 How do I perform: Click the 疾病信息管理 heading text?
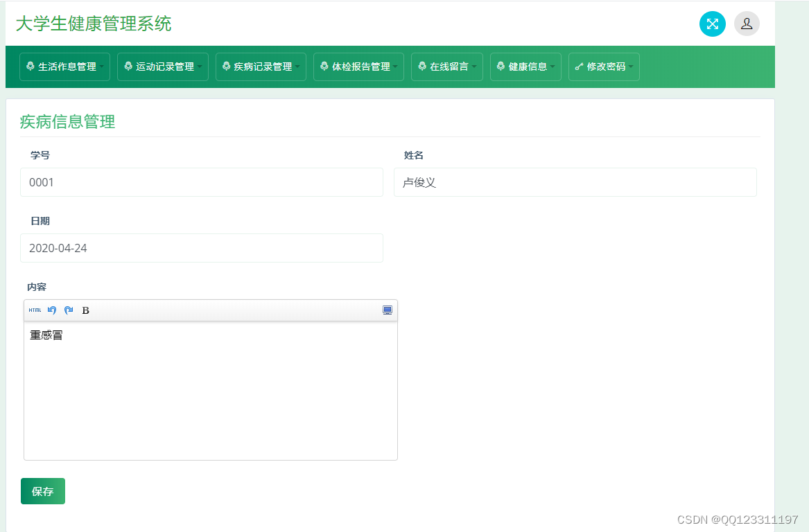[67, 122]
